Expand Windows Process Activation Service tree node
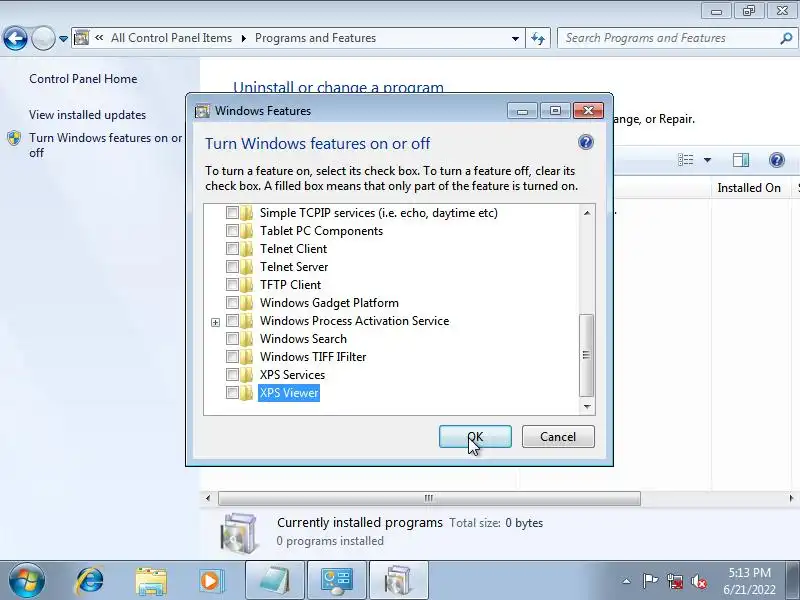This screenshot has width=800, height=600. [215, 322]
